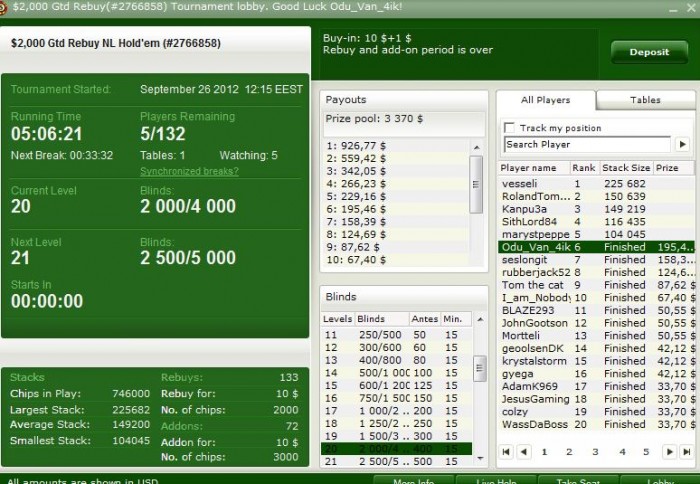Select highlighted blind level 20 row
700x484 pixels.
[x=396, y=449]
